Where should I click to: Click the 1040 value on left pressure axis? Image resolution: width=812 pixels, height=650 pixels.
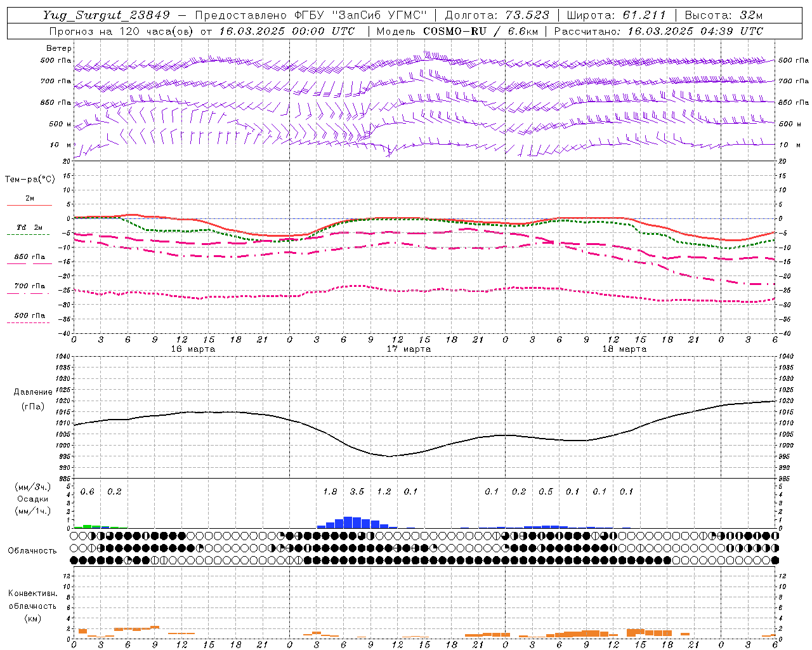[x=63, y=357]
